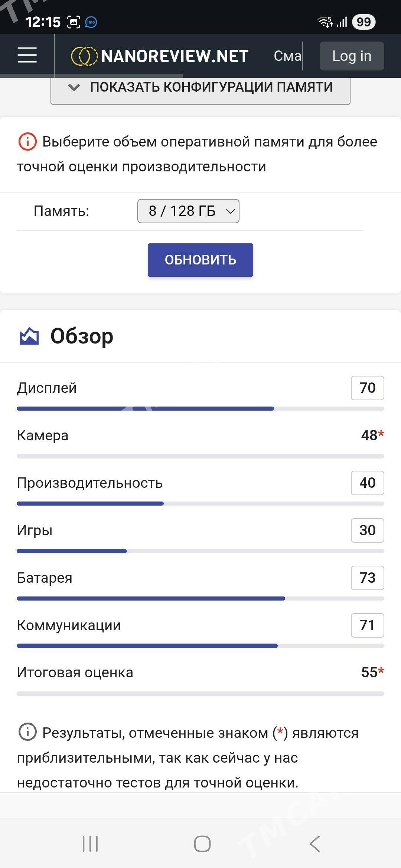
Task: Click the ОБНОВИТЬ button
Action: [200, 260]
